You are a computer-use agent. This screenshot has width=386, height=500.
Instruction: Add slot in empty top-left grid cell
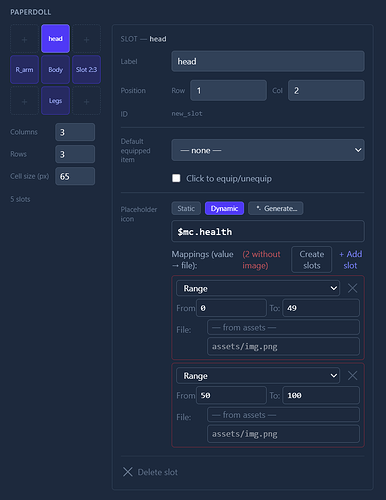24,39
